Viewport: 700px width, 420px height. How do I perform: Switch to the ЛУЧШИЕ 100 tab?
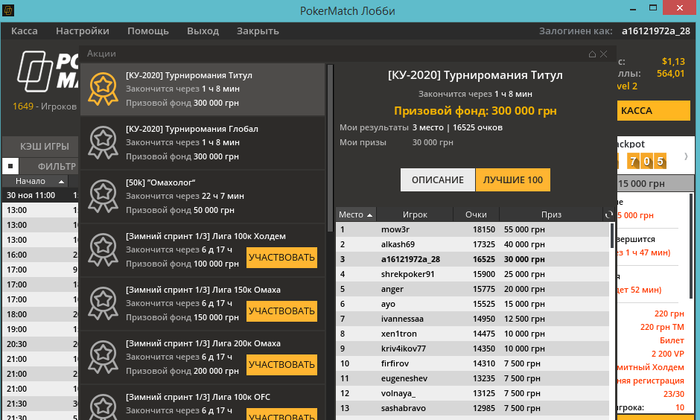[x=513, y=180]
